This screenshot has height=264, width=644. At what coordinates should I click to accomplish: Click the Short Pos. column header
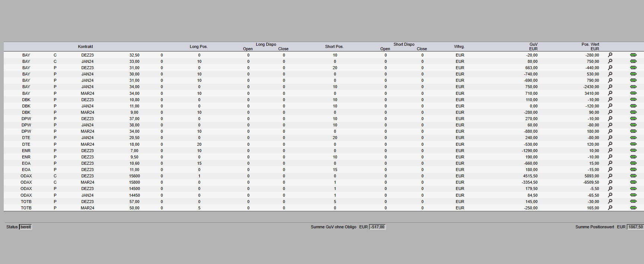coord(334,46)
